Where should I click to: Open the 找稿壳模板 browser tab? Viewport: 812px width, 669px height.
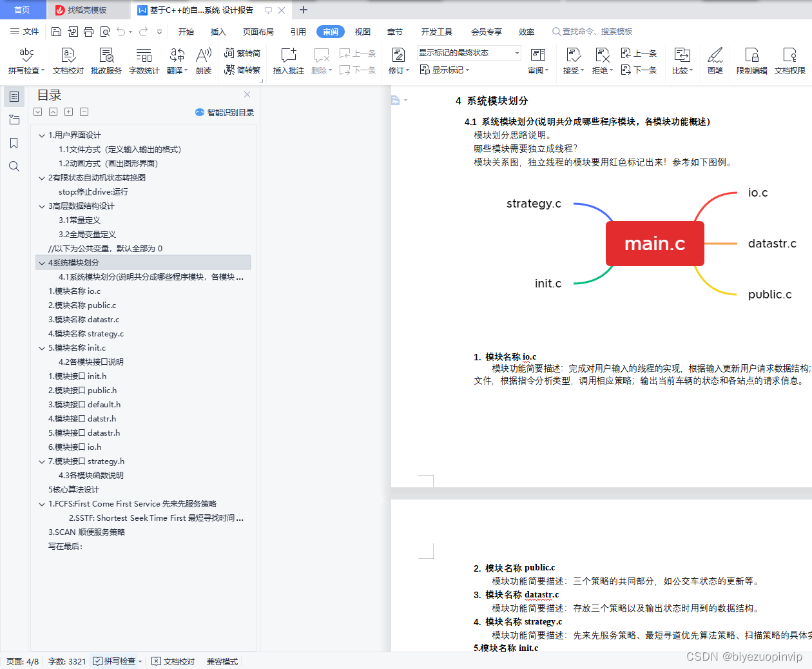[86, 10]
